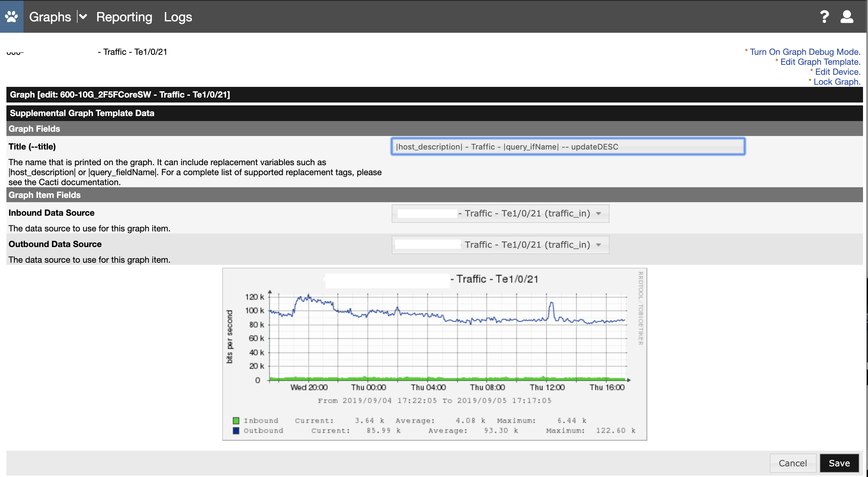Open the Inbound Data Source dropdown
The image size is (868, 477).
tap(500, 214)
